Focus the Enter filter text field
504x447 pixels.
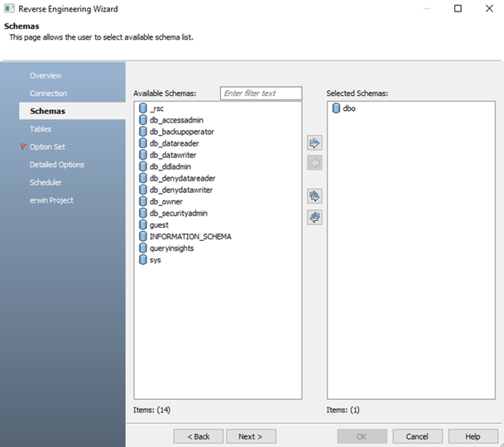click(x=261, y=94)
